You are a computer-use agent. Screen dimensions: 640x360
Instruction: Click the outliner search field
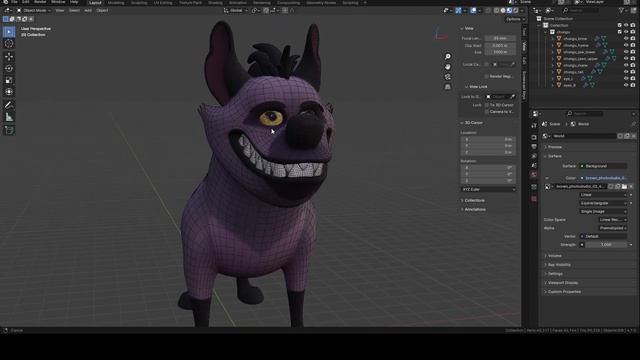coord(580,10)
